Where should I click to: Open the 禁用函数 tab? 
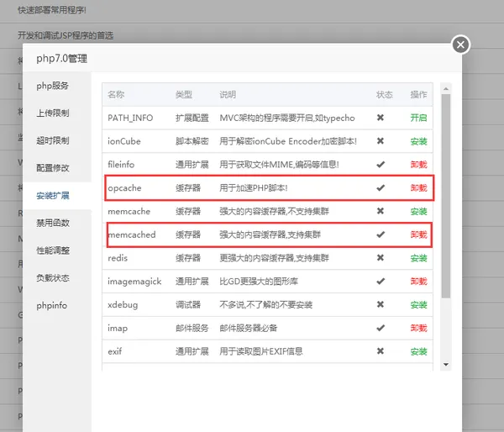click(x=52, y=223)
